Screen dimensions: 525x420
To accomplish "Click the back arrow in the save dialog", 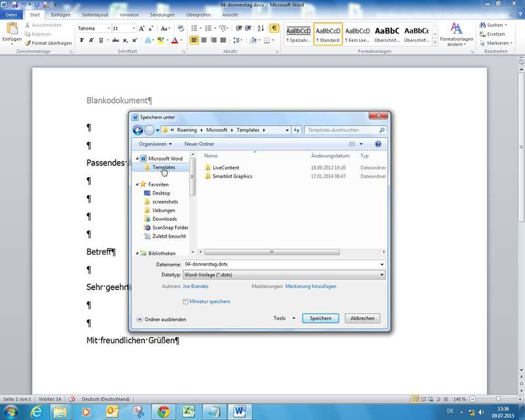I will click(138, 130).
